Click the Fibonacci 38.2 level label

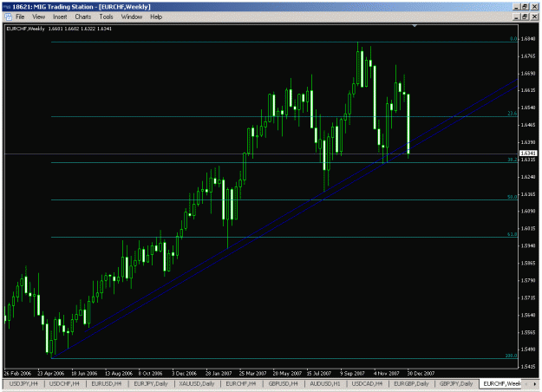coord(513,160)
